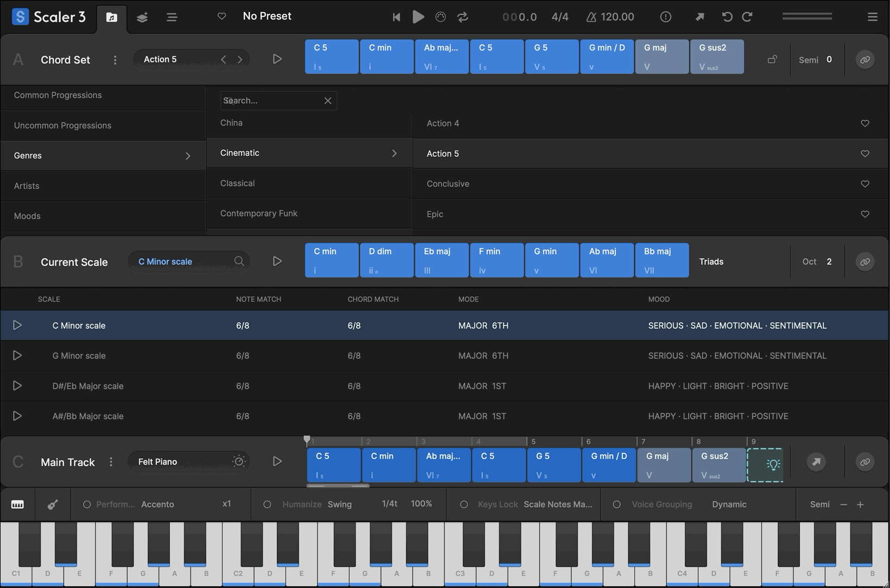The image size is (890, 588).
Task: Go to next chord set with right chevron
Action: click(240, 59)
